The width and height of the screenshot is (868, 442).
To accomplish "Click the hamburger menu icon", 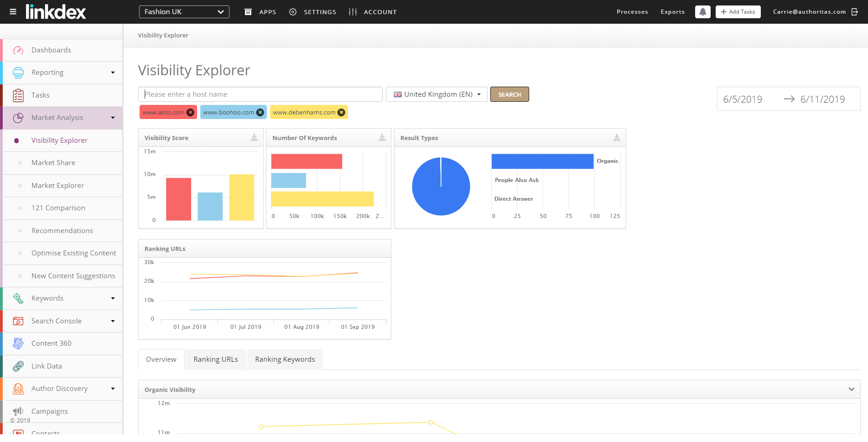I will click(x=13, y=12).
